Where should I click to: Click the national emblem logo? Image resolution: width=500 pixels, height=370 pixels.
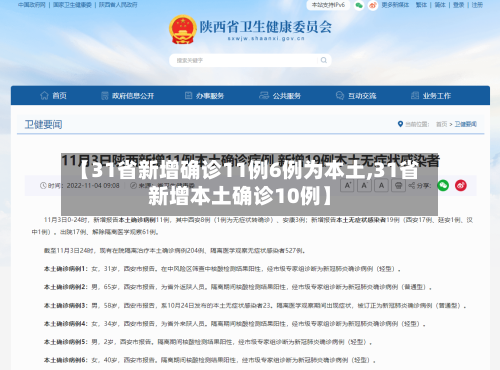[182, 29]
